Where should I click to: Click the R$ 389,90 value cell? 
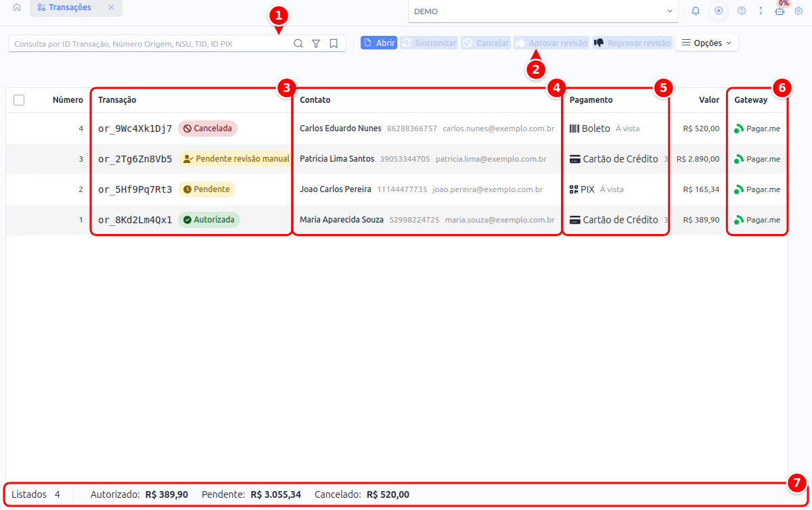(x=701, y=220)
